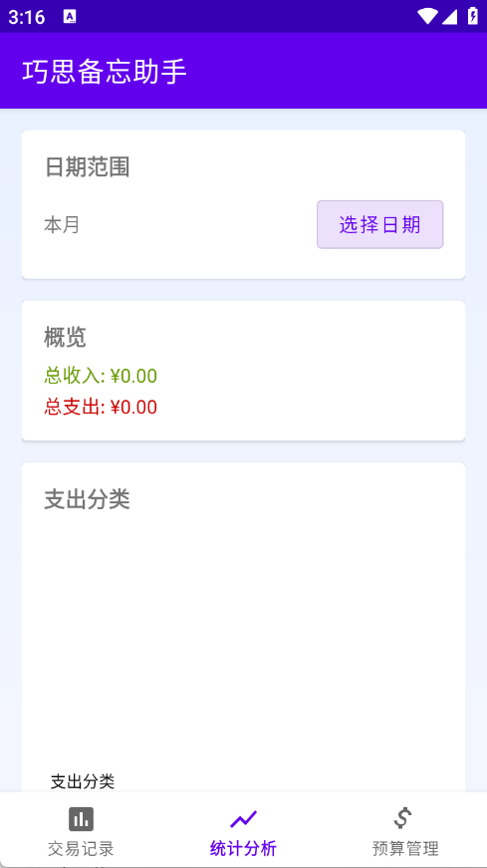Select the 统计分析 tab label
487x868 pixels.
point(243,848)
